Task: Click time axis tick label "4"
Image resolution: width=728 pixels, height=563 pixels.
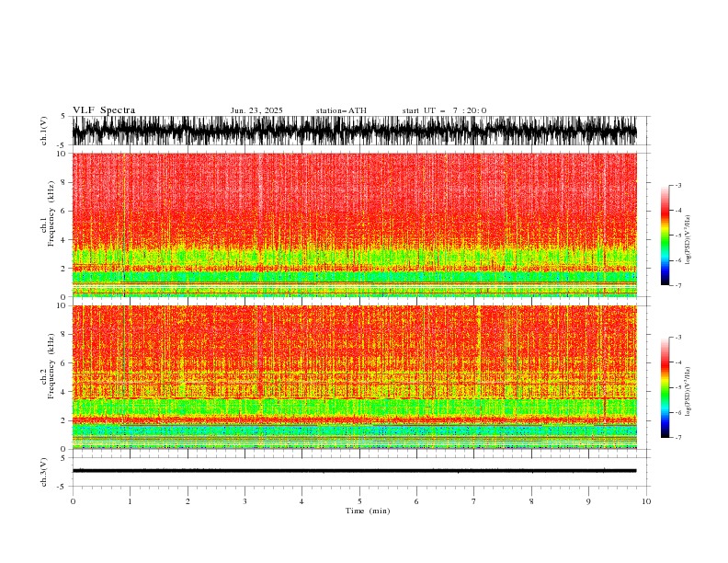Action: click(301, 501)
